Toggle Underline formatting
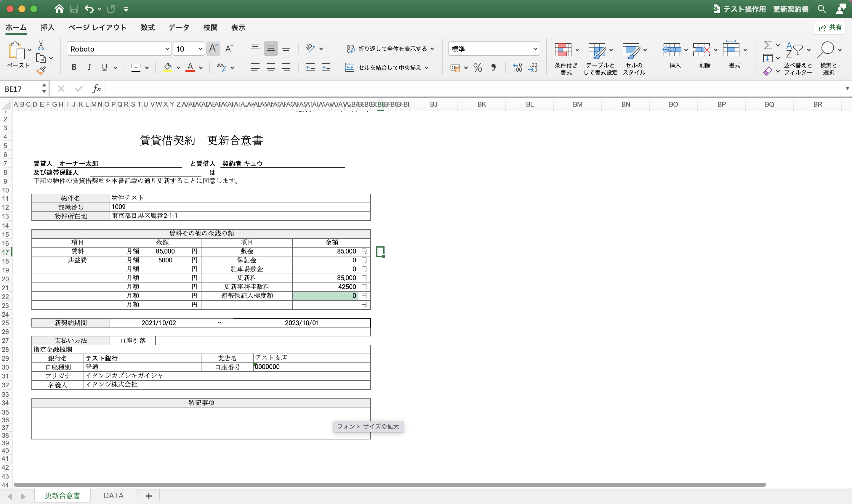 [x=105, y=67]
